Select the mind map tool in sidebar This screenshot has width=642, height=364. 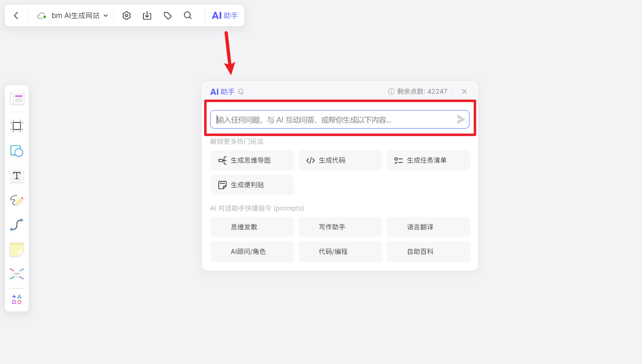(17, 274)
